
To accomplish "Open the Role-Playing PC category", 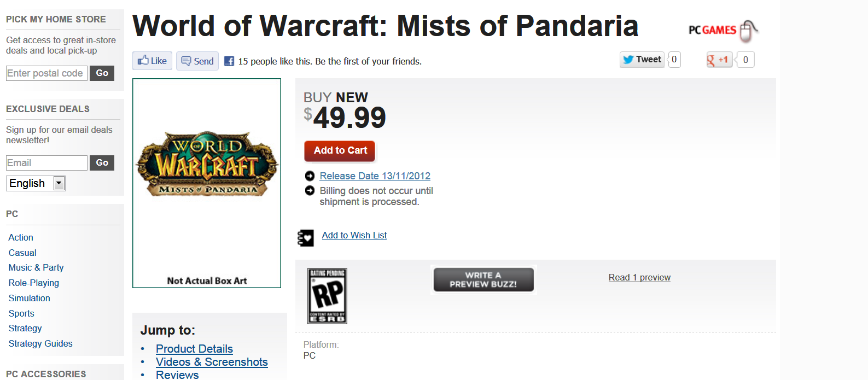I will [33, 283].
